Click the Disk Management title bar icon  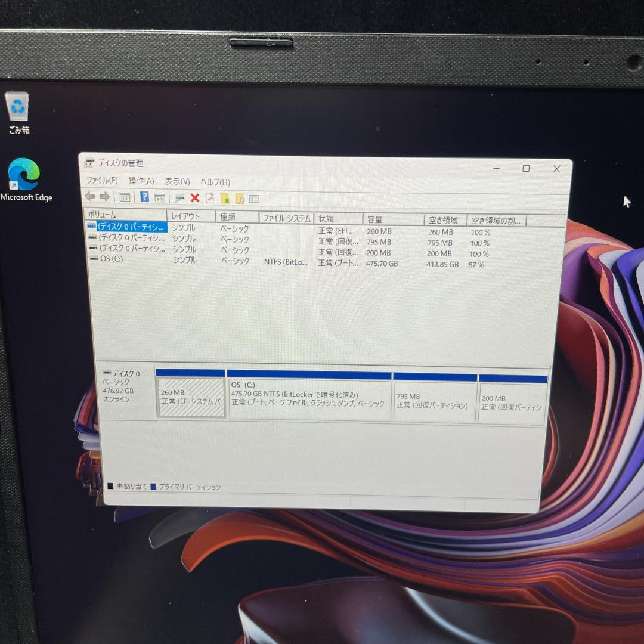pyautogui.click(x=89, y=162)
